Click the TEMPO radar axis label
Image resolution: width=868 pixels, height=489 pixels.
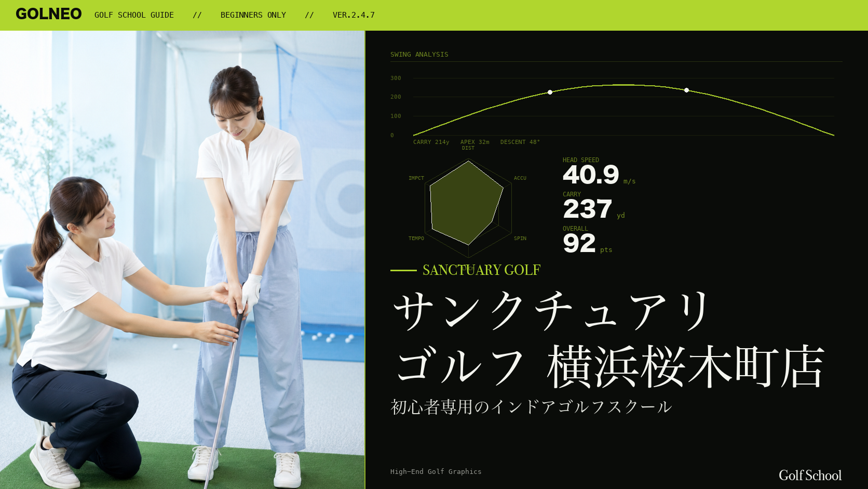416,239
